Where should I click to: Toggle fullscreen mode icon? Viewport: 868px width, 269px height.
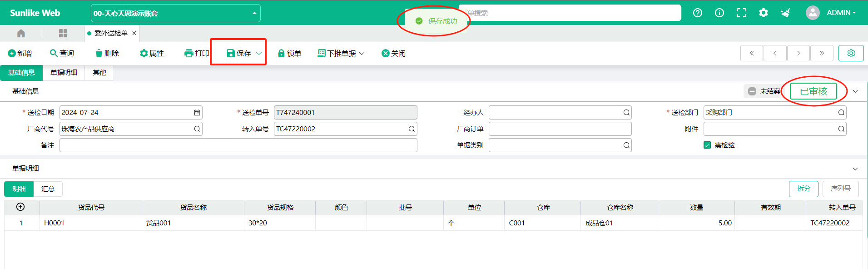(x=741, y=13)
